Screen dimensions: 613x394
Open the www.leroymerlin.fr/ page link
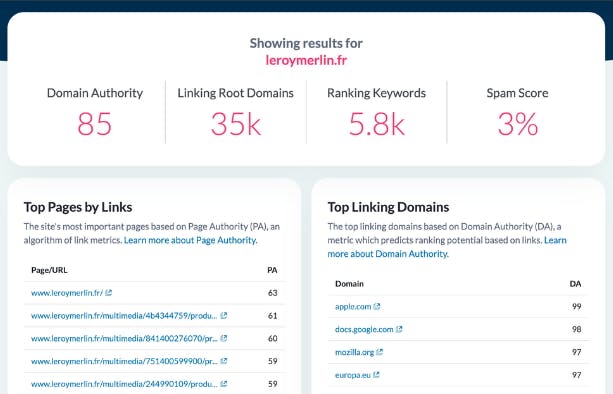click(x=67, y=293)
